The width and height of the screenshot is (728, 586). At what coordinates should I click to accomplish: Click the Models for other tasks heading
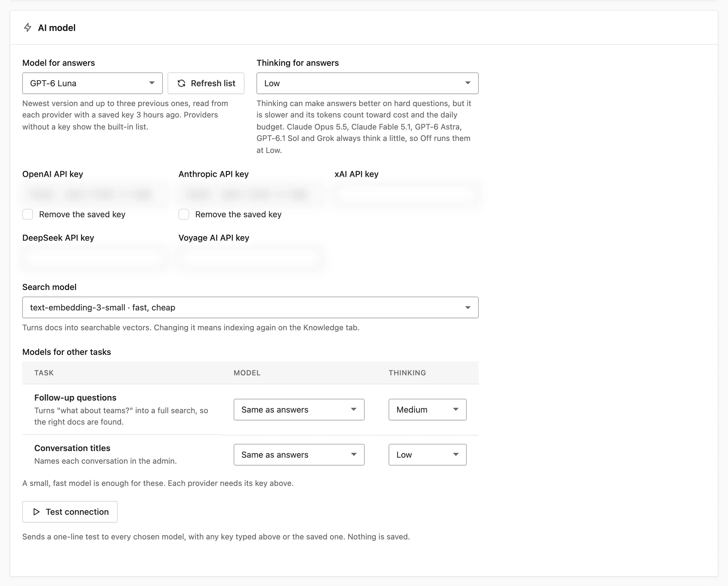pyautogui.click(x=66, y=352)
